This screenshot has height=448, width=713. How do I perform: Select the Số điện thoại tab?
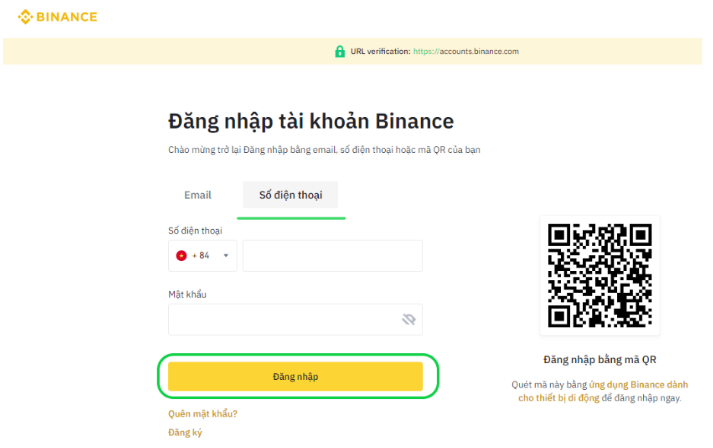[x=291, y=195]
